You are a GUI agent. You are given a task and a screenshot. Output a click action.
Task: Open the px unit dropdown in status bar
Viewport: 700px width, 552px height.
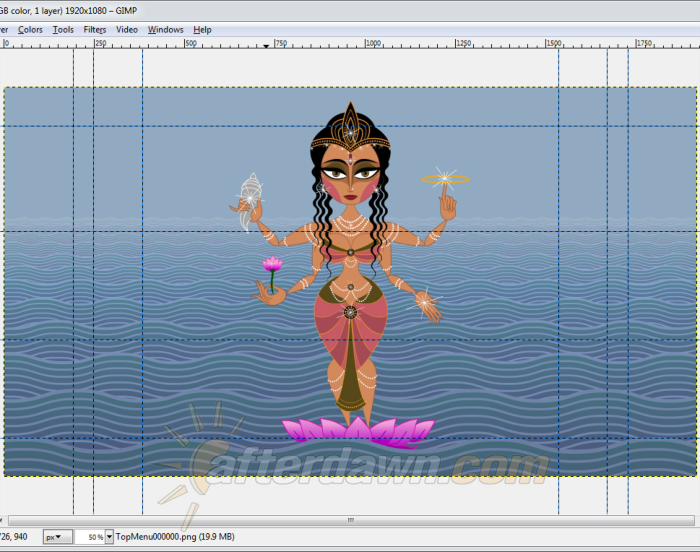coord(58,537)
